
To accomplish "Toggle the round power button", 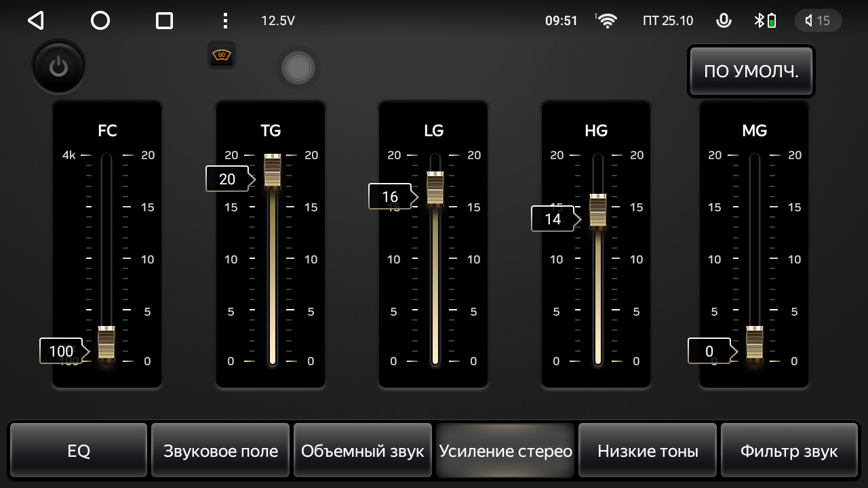I will pyautogui.click(x=58, y=66).
